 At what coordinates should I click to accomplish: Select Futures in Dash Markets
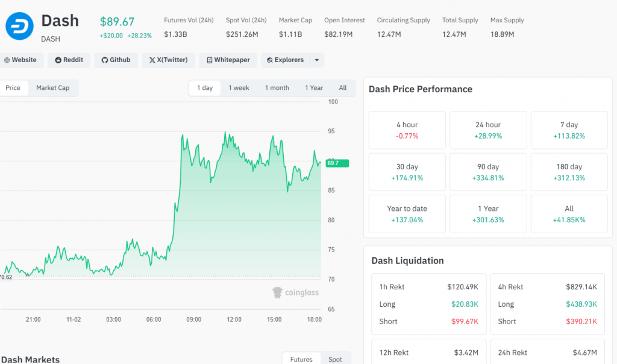[x=301, y=359]
